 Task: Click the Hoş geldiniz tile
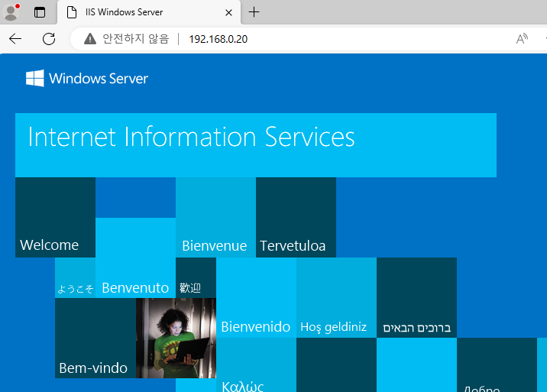coord(336,297)
